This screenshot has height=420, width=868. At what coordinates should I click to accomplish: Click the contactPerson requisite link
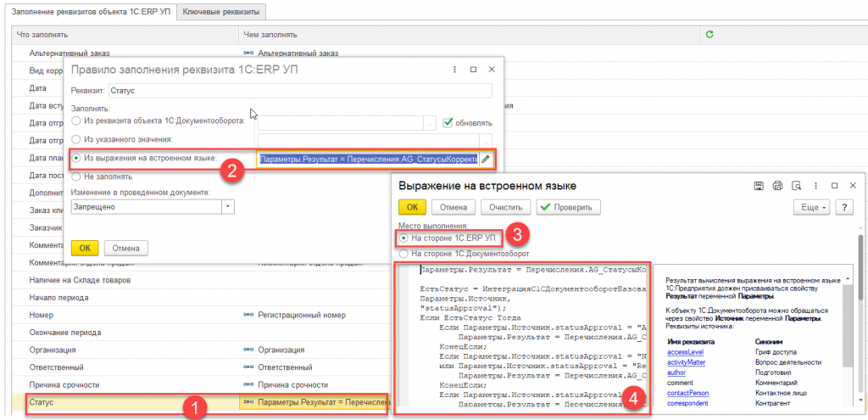point(688,393)
